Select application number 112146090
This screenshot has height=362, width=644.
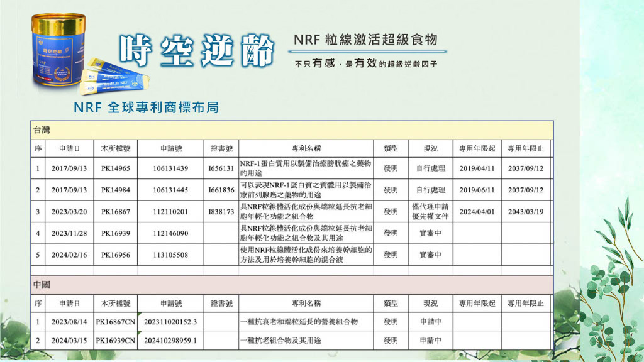pyautogui.click(x=170, y=233)
